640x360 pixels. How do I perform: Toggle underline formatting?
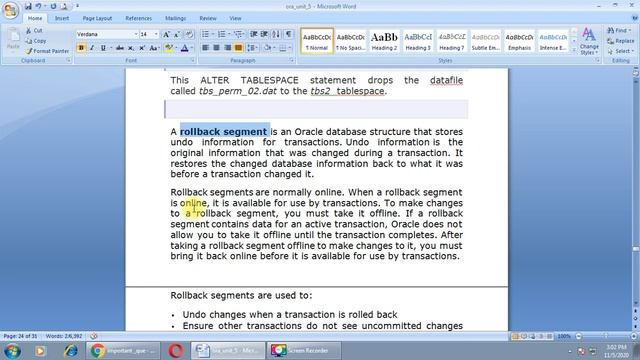(x=103, y=48)
